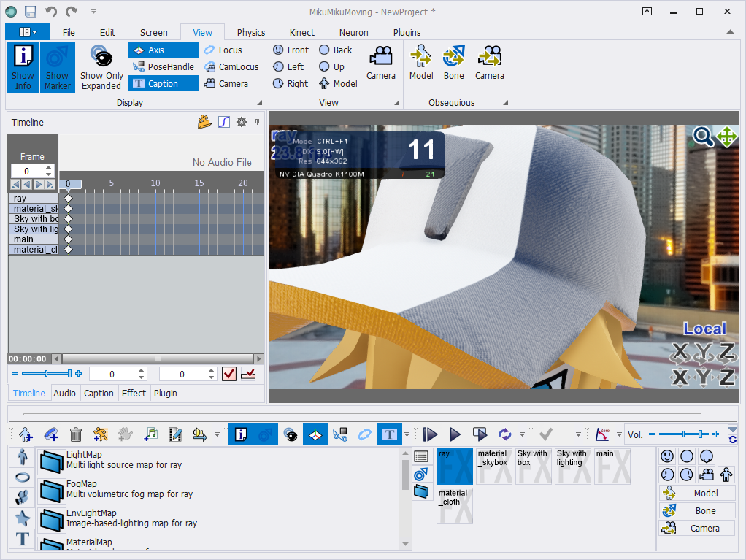Click the trash delete icon in toolbar
Screen dimensions: 746x560
click(76, 434)
